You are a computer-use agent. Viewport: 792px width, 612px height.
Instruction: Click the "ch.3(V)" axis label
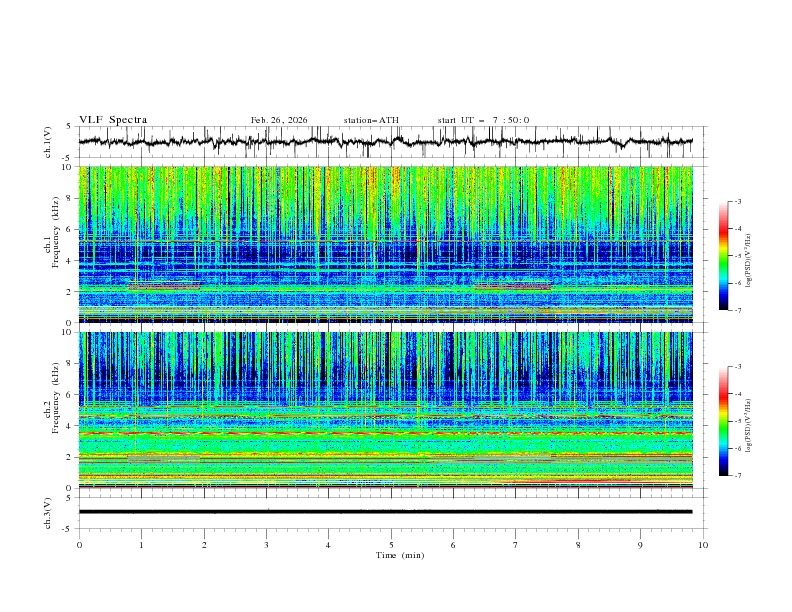coord(48,513)
